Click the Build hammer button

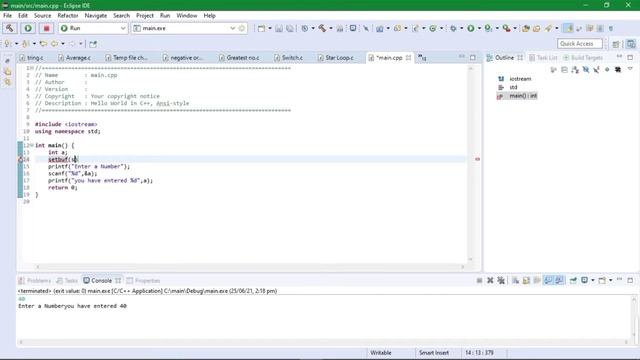click(x=9, y=28)
